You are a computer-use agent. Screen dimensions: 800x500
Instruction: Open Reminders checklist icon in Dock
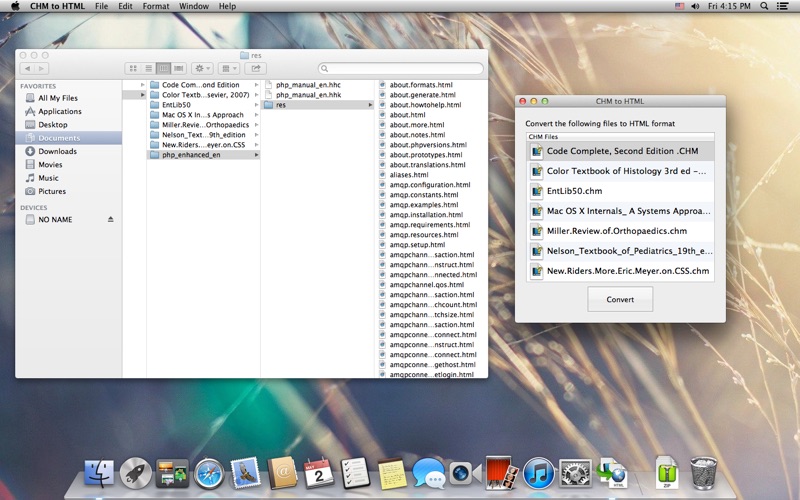pyautogui.click(x=355, y=473)
